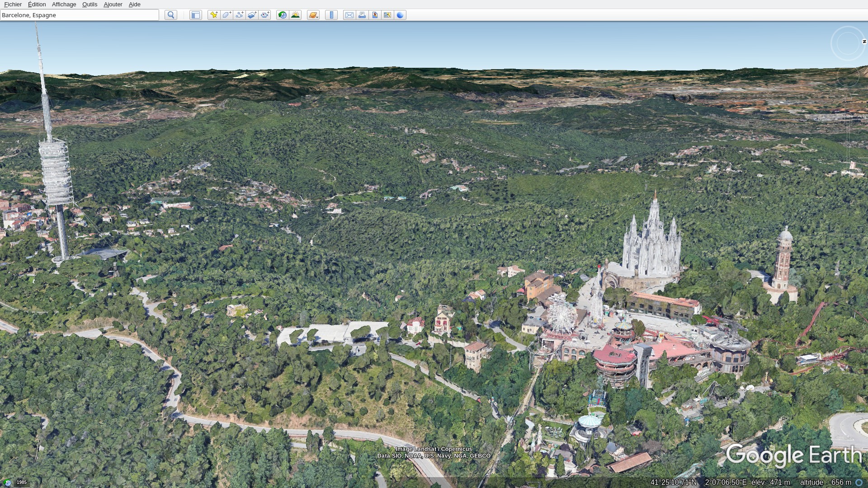
Task: Click the altitude 656 m readout
Action: (x=826, y=482)
